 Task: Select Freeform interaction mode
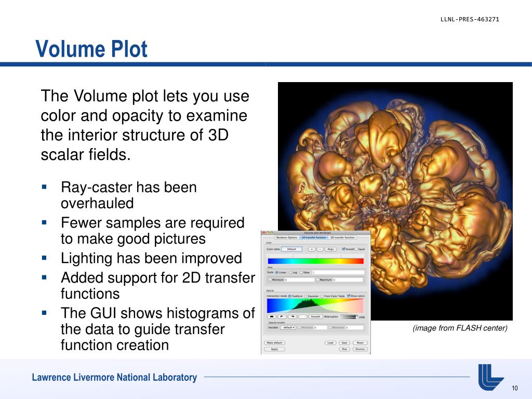[289, 296]
